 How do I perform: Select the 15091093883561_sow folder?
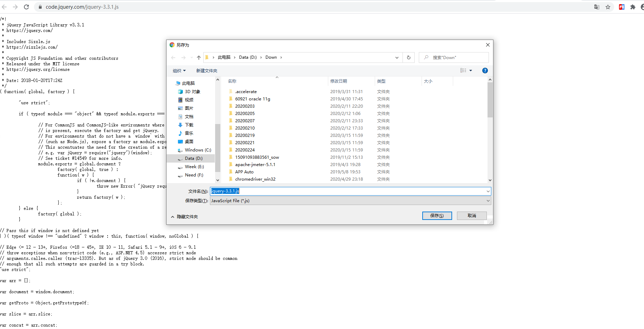(257, 157)
